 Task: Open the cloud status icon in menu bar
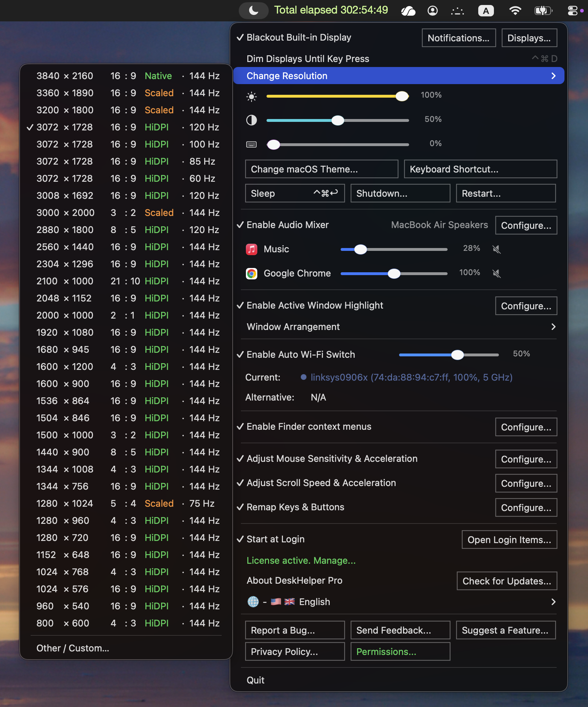(408, 11)
